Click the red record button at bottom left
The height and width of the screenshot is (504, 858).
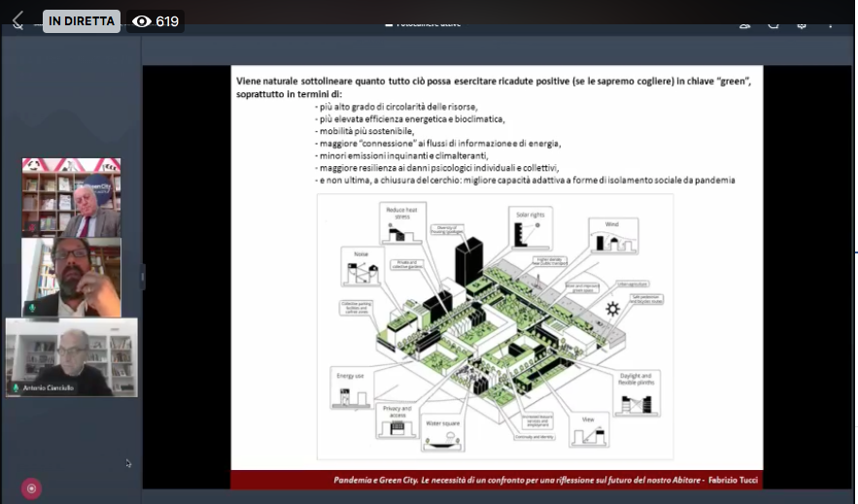pos(31,488)
